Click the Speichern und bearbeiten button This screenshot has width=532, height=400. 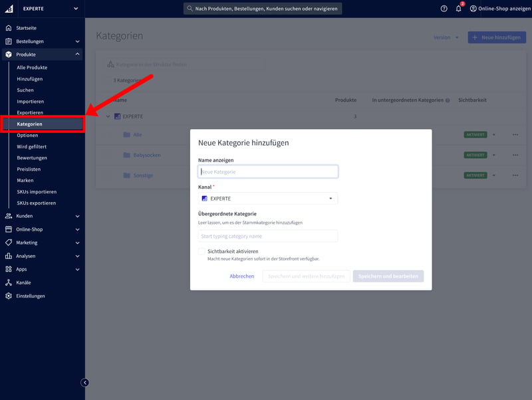click(388, 276)
